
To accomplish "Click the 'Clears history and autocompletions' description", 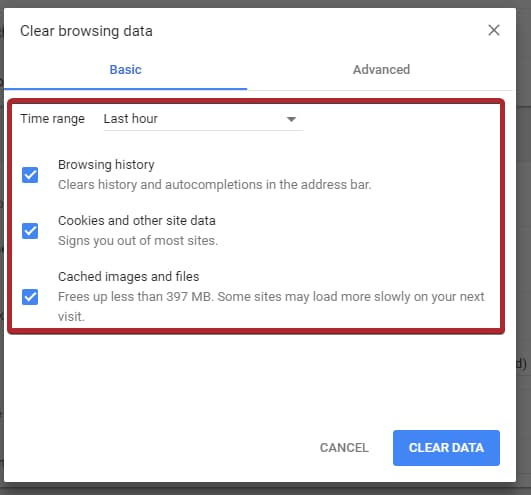I will (x=215, y=185).
